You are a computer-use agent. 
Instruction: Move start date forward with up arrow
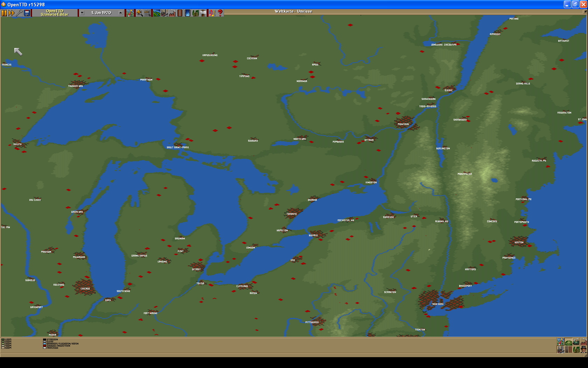121,13
